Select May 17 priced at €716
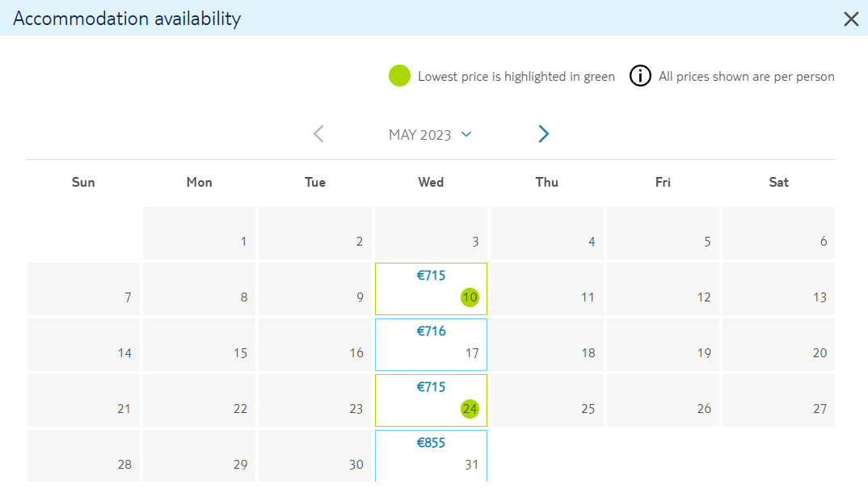This screenshot has height=493, width=868. (x=431, y=345)
